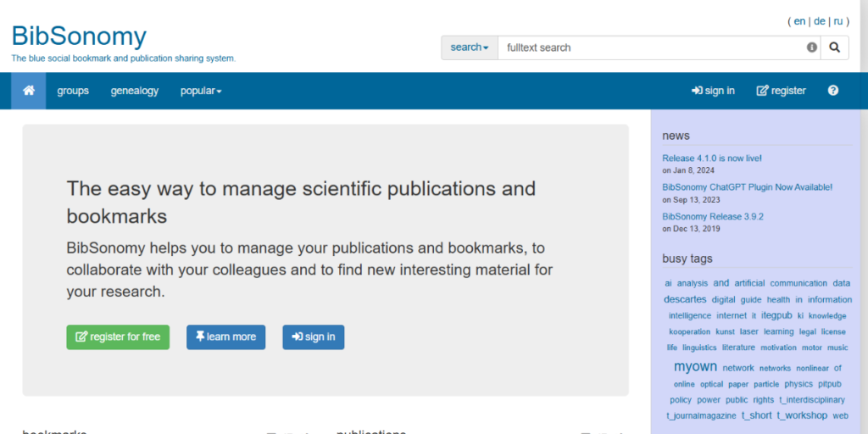
Task: Select the health tag
Action: (778, 300)
